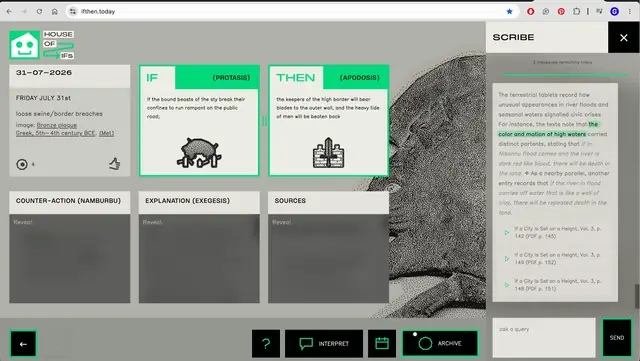Close the Scribe panel

(x=624, y=38)
